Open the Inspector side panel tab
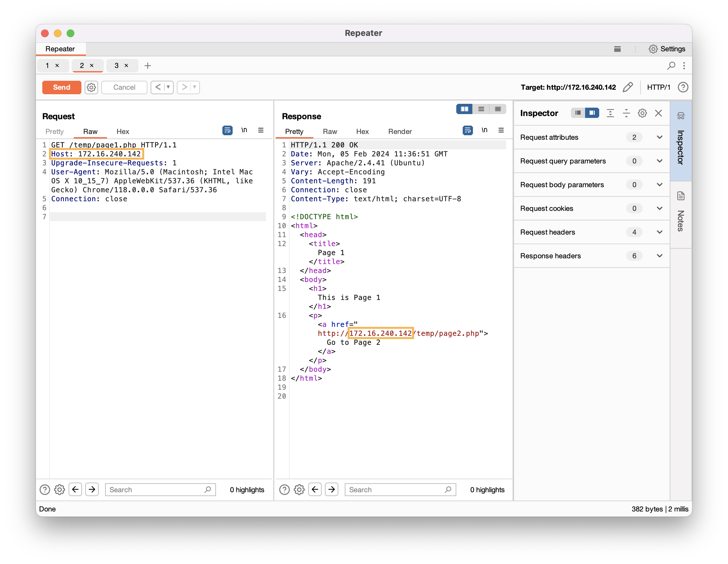This screenshot has width=728, height=564. (681, 141)
